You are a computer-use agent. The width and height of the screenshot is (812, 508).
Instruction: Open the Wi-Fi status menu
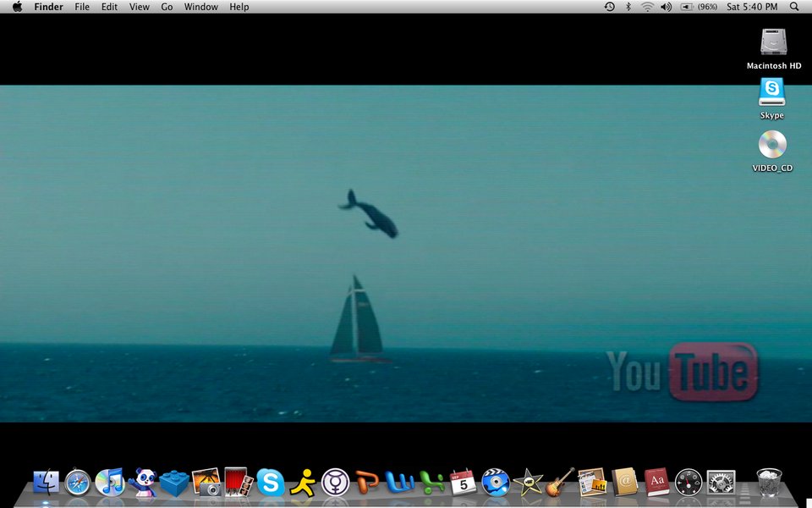(647, 7)
